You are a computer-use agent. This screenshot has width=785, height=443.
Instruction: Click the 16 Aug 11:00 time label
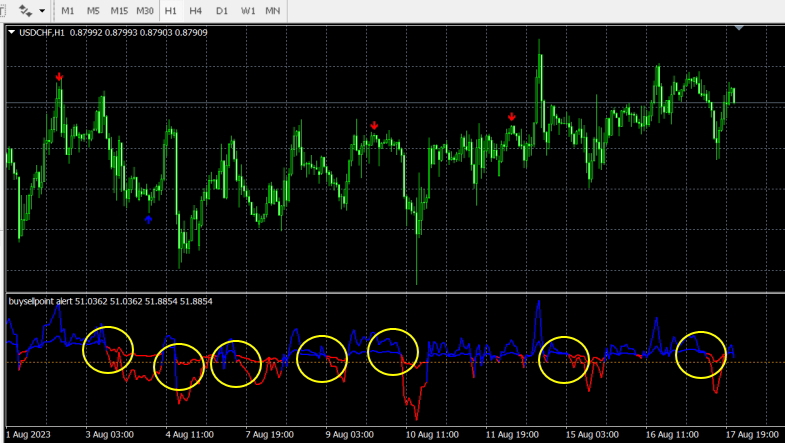click(x=672, y=434)
